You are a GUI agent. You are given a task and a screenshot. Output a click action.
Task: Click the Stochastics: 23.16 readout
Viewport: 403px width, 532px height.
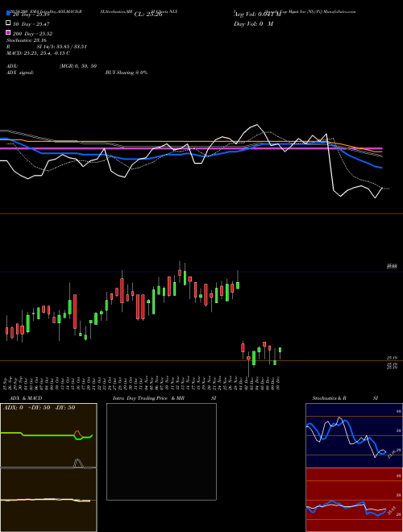(27, 40)
